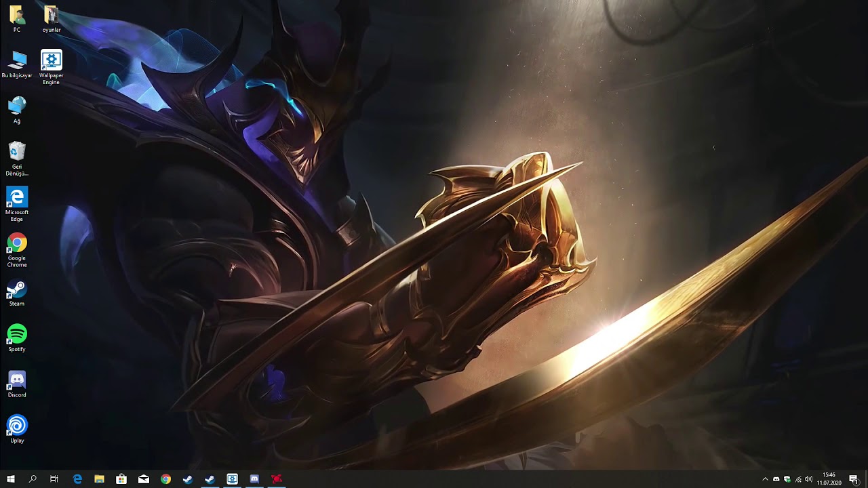This screenshot has height=488, width=868.
Task: Open the Wi-Fi network flyout
Action: pos(798,479)
